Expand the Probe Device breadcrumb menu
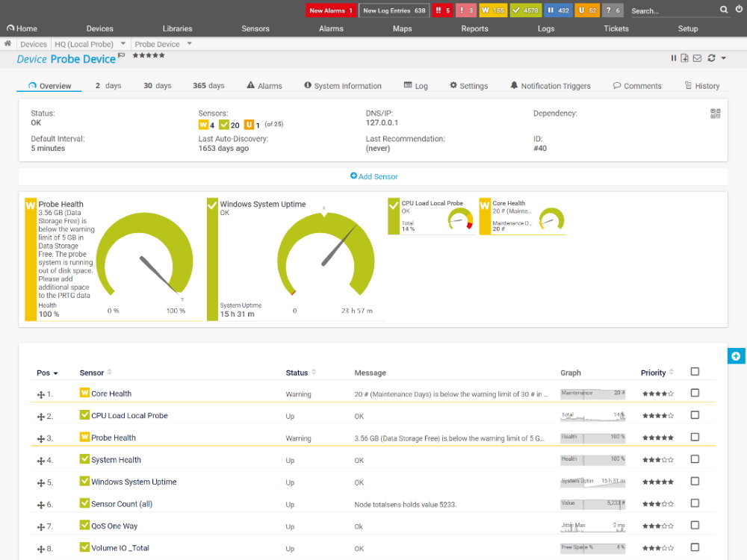This screenshot has height=560, width=747. [x=188, y=43]
